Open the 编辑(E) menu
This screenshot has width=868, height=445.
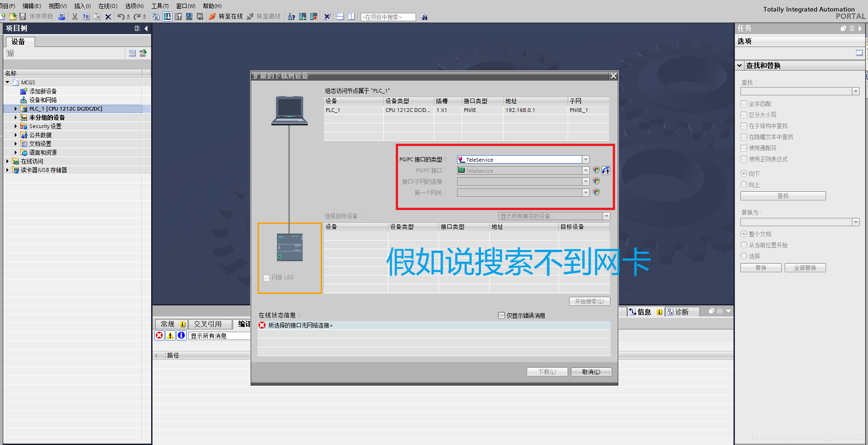32,6
